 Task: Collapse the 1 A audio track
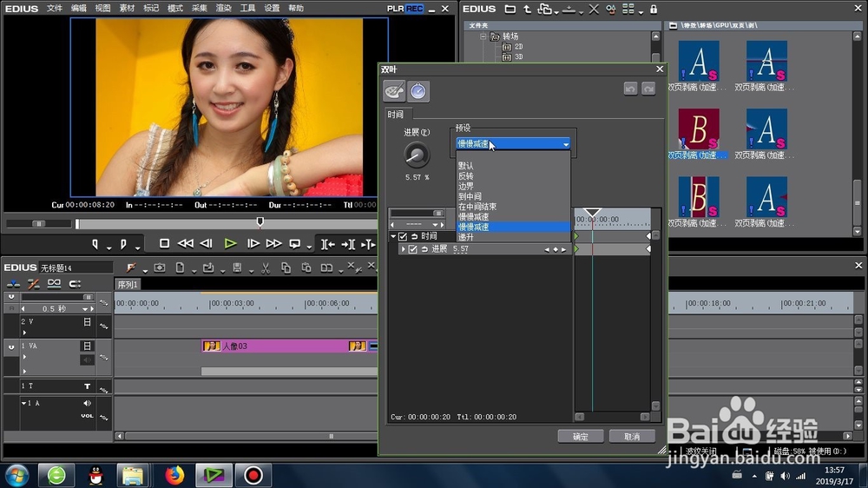tap(23, 403)
